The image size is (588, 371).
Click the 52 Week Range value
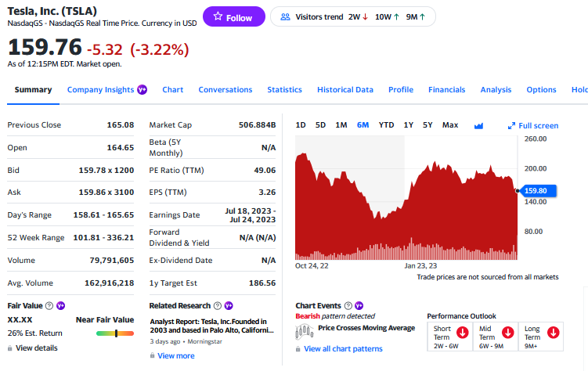tap(103, 238)
